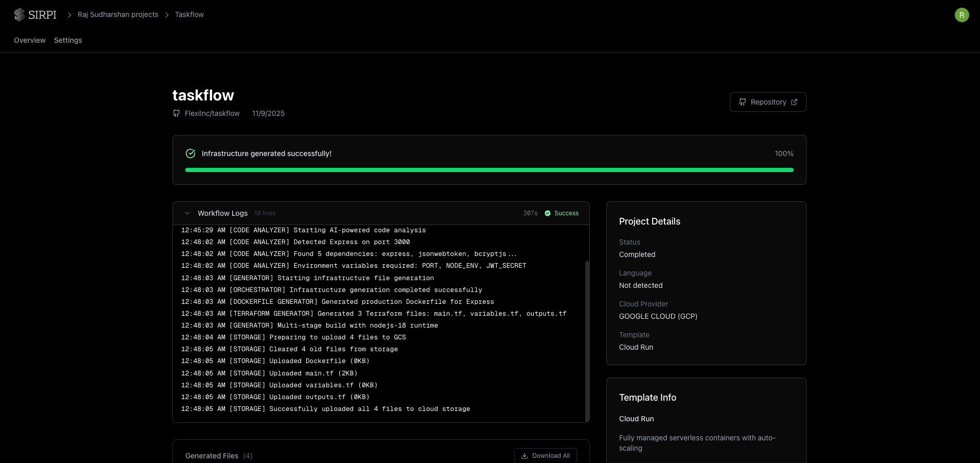Viewport: 980px width, 463px height.
Task: Click log line Environment variables required
Action: pyautogui.click(x=354, y=266)
